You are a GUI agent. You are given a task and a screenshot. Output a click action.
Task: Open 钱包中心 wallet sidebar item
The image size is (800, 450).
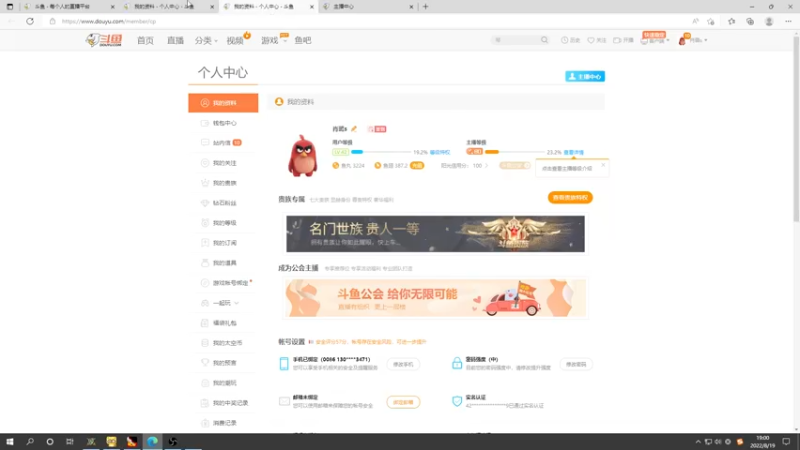223,123
